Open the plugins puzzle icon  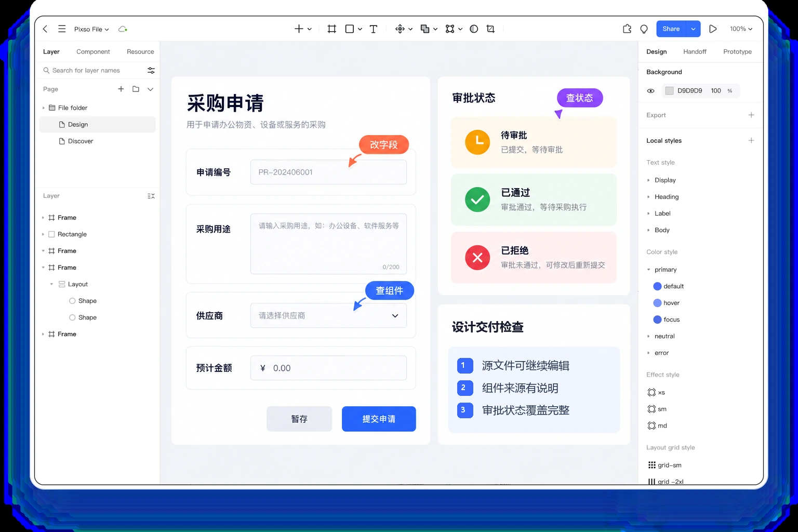pos(627,29)
